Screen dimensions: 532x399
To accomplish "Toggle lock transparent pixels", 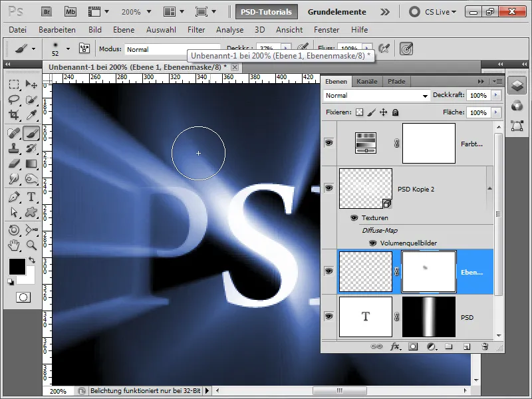I will (359, 112).
